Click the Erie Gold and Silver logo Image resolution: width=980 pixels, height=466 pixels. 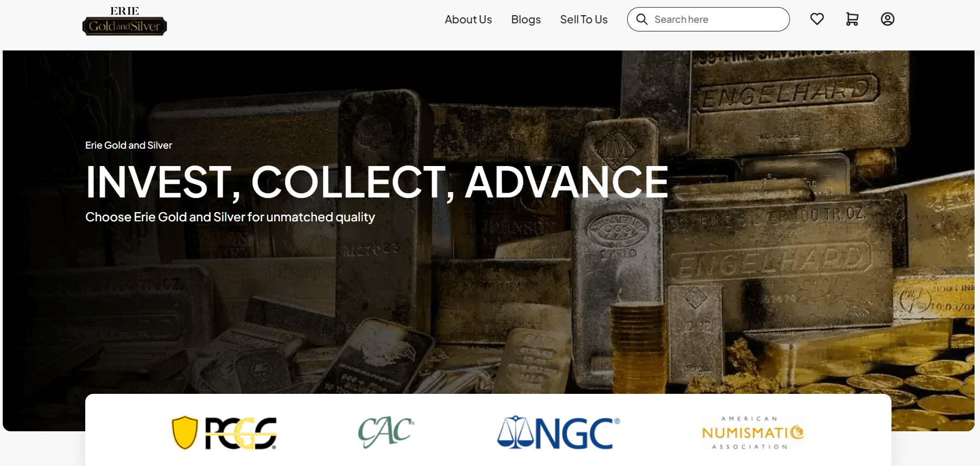pos(124,21)
